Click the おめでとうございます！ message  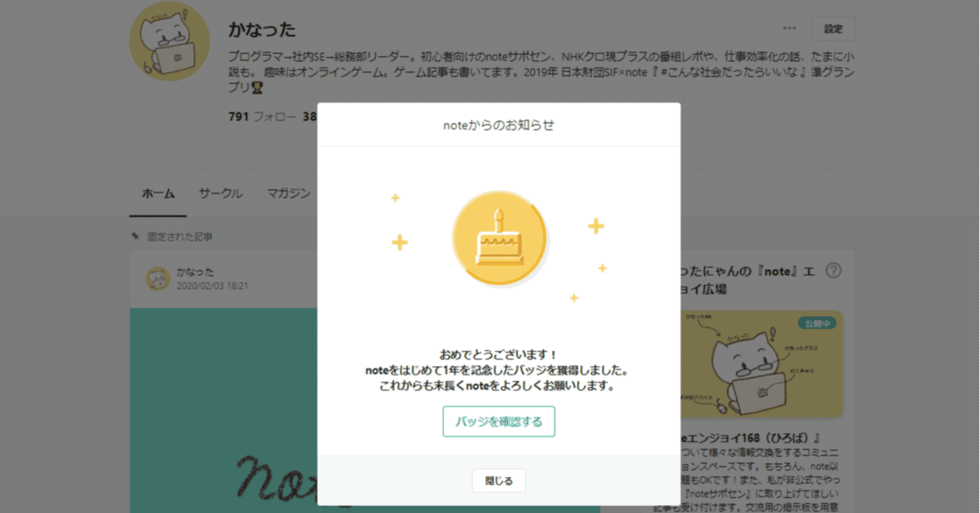tap(498, 355)
